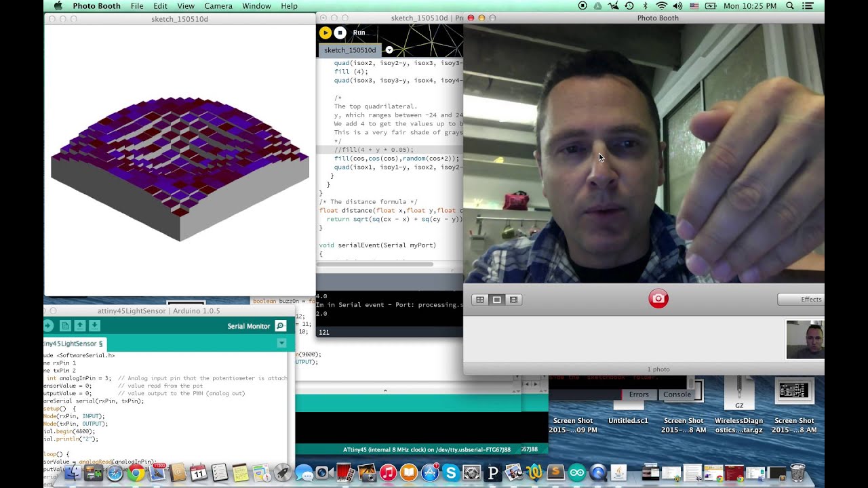The width and height of the screenshot is (868, 488).
Task: Click the Arduino board status line ATtiny45
Action: coord(427,449)
